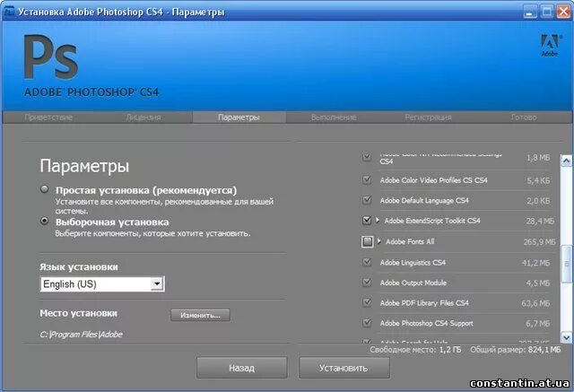Viewport: 574px width, 392px height.
Task: Click the Adobe Color Video Profiles CS CS4 label
Action: pos(433,180)
